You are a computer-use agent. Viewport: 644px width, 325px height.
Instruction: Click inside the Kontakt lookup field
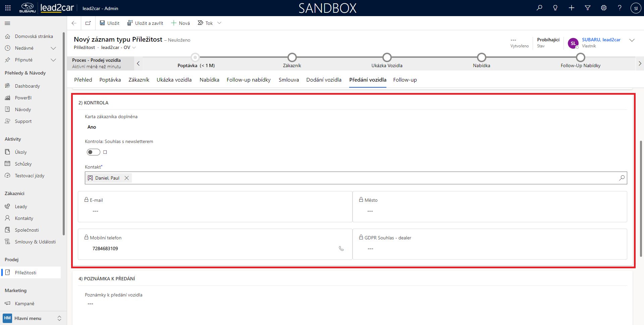[369, 178]
